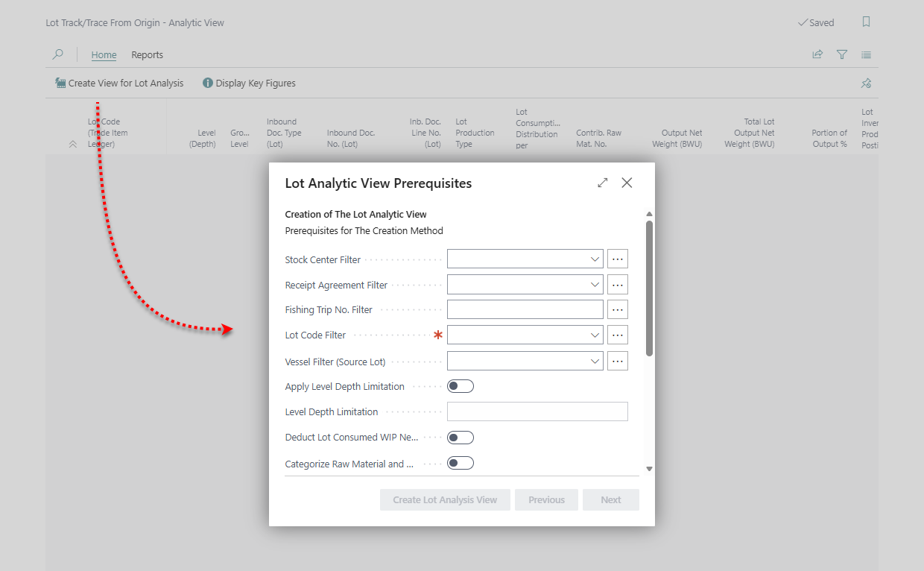Open Fishing Trip No. Filter ellipsis
The height and width of the screenshot is (571, 924).
618,309
